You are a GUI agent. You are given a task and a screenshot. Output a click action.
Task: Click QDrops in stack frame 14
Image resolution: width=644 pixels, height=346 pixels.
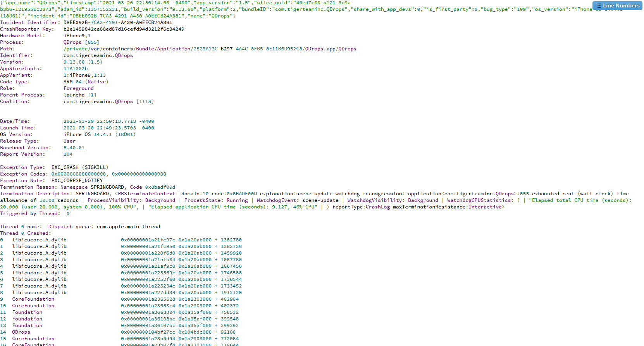click(21, 332)
